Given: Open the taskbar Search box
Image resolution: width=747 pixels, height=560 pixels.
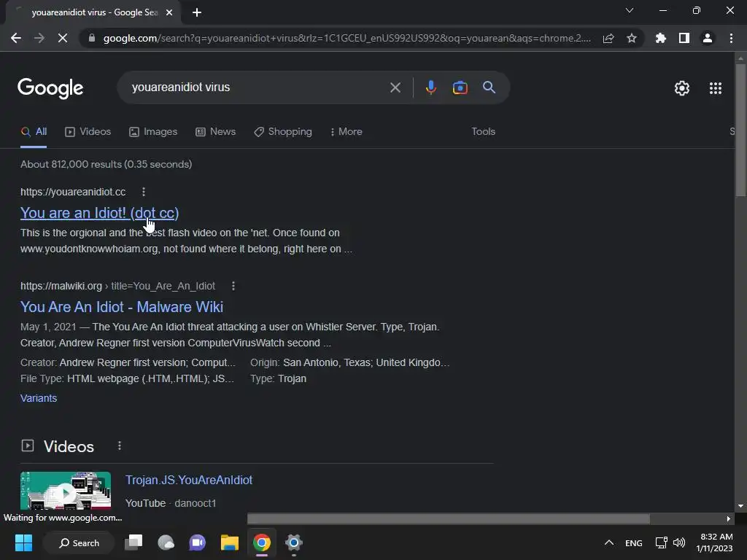Looking at the screenshot, I should point(79,542).
